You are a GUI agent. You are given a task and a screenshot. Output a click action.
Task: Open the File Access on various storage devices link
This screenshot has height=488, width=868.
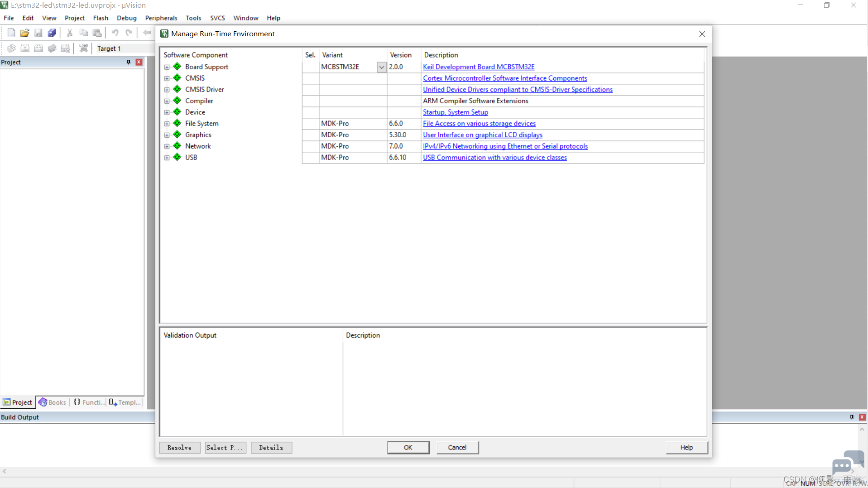[479, 124]
